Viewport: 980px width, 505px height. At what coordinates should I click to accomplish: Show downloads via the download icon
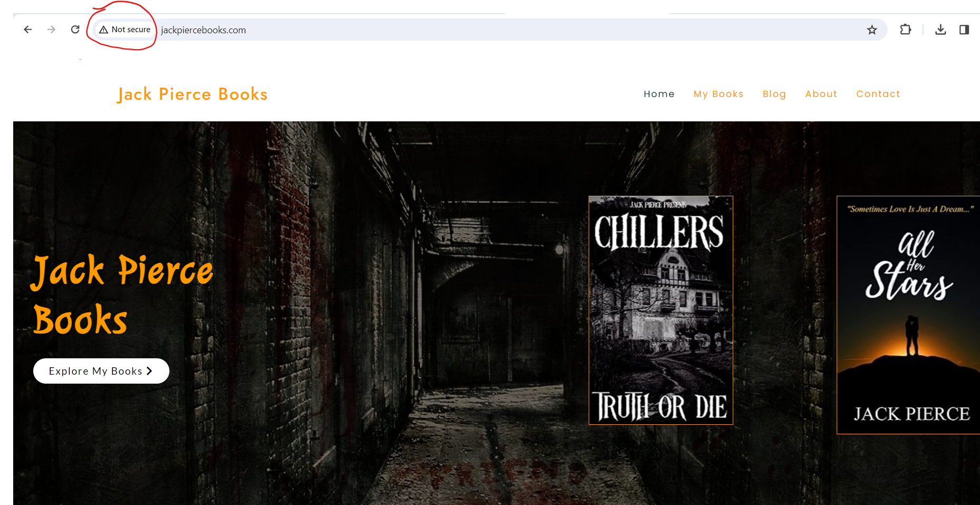pyautogui.click(x=940, y=30)
